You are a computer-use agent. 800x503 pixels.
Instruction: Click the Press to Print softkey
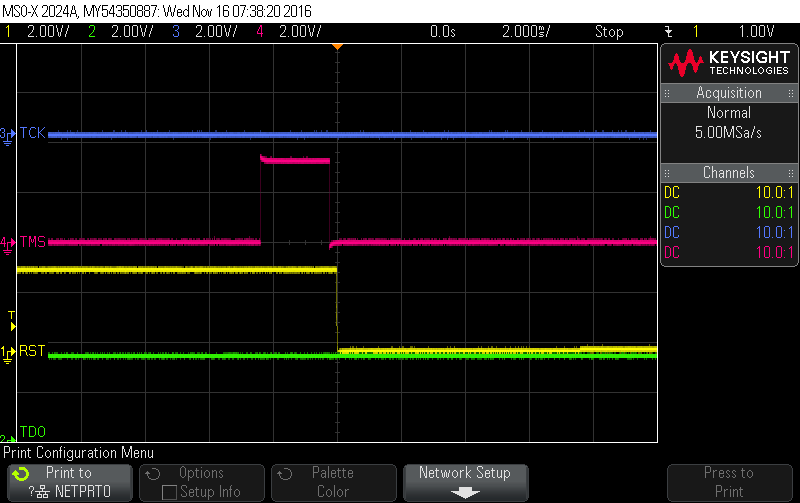[730, 483]
